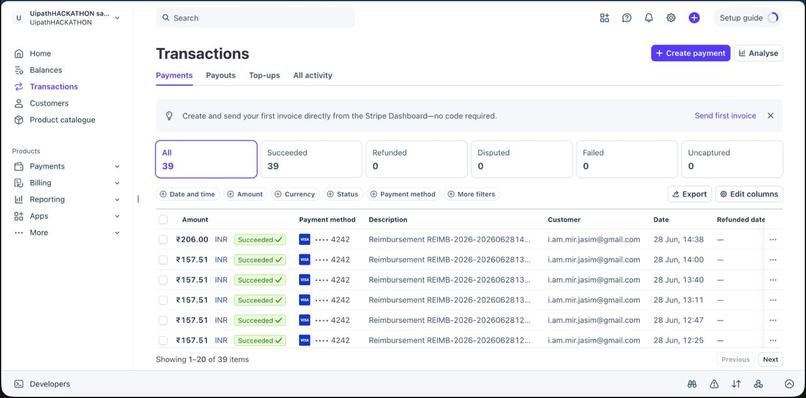This screenshot has height=398, width=806.
Task: Filter by Succeeded status card
Action: coord(311,159)
